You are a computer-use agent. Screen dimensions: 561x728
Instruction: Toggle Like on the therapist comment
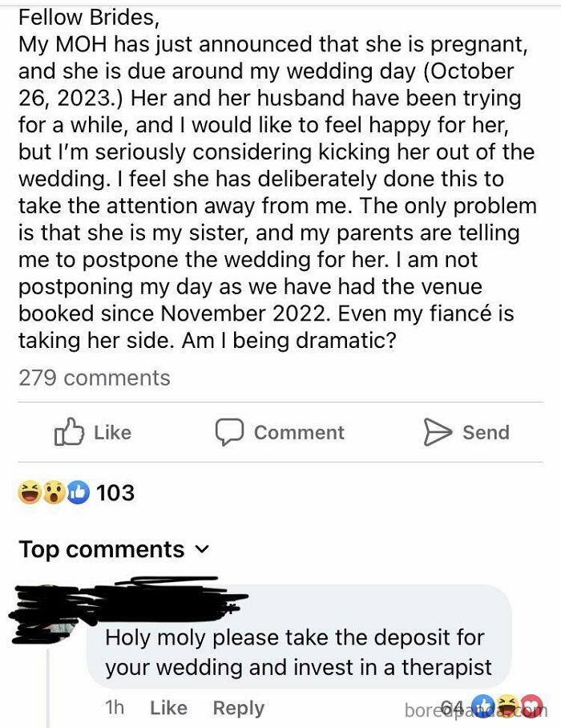point(167,708)
